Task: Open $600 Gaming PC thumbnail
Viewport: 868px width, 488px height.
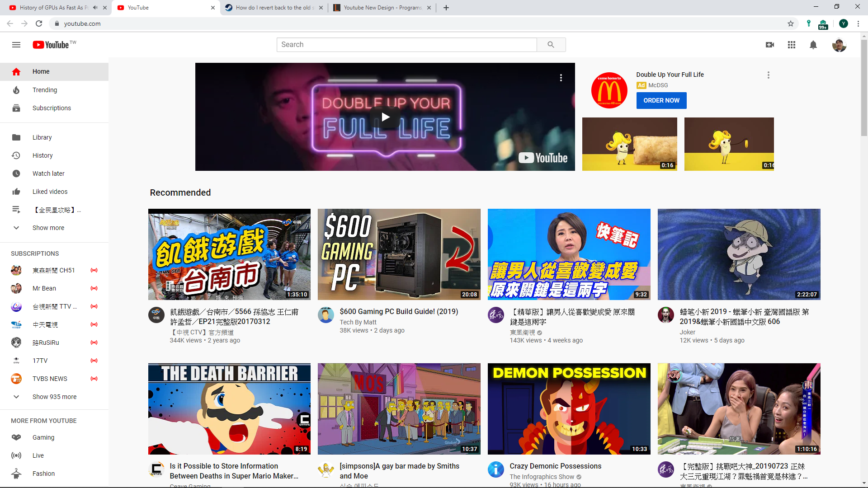Action: [x=399, y=254]
